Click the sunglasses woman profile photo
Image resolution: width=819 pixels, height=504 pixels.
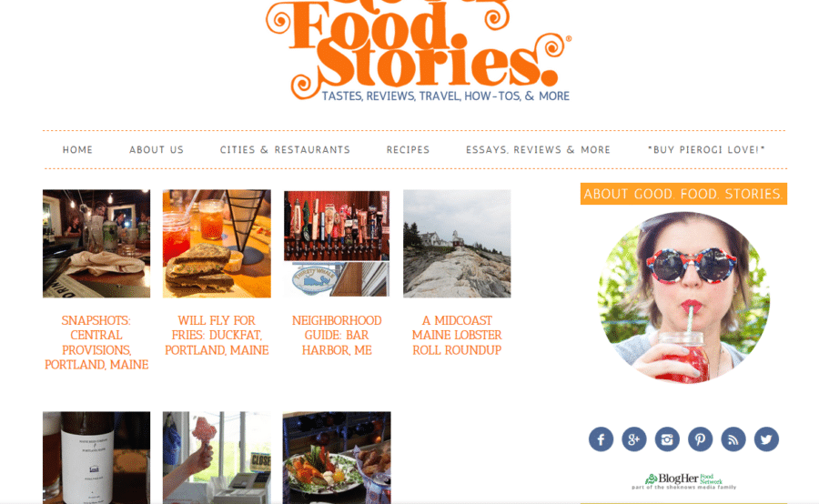[683, 297]
